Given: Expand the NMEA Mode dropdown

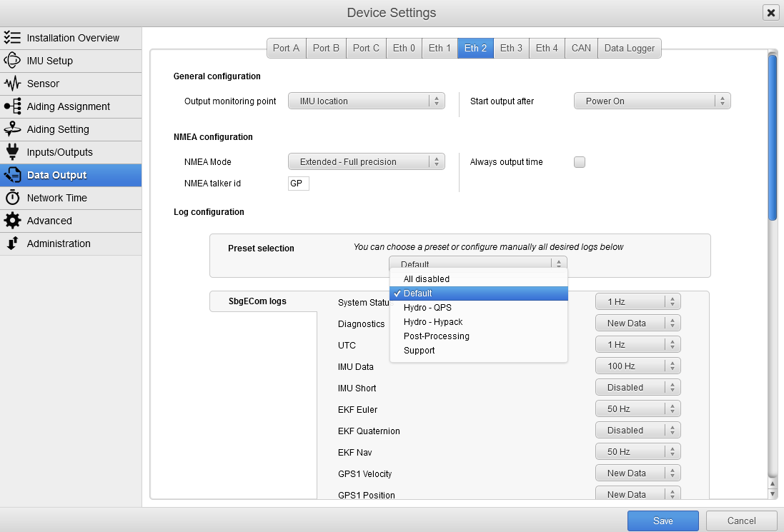Looking at the screenshot, I should pos(366,162).
